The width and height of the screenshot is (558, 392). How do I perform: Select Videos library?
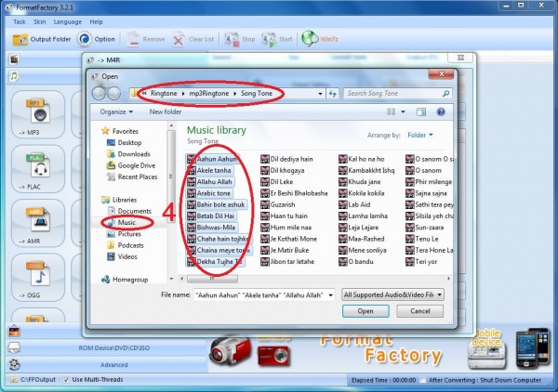[x=122, y=256]
